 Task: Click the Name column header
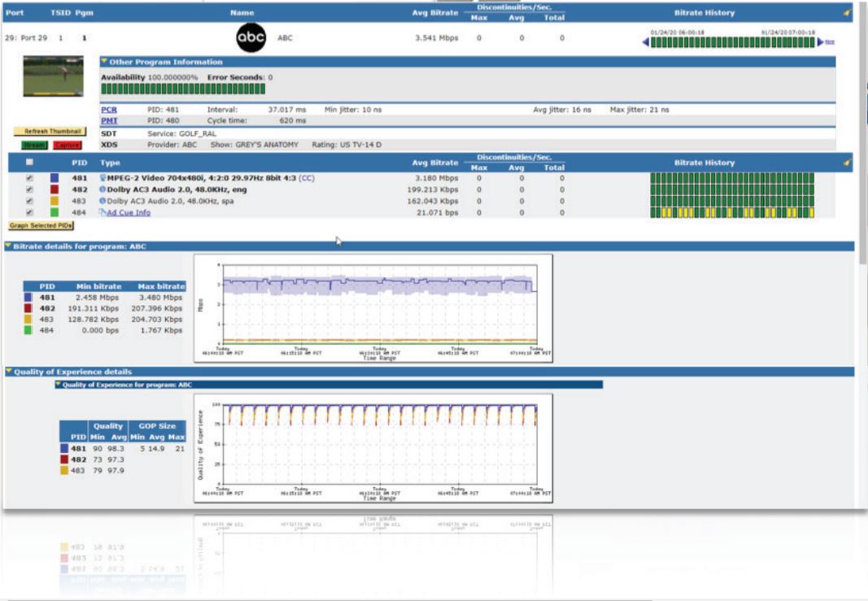(242, 12)
